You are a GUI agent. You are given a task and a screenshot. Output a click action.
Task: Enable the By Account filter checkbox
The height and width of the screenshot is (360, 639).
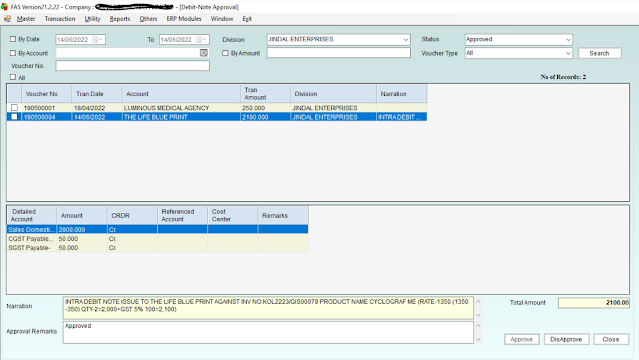13,53
